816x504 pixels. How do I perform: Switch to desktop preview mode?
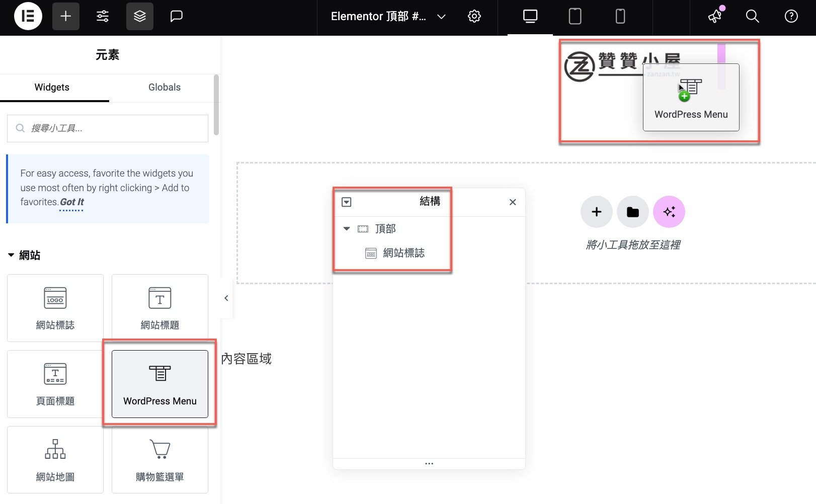530,17
